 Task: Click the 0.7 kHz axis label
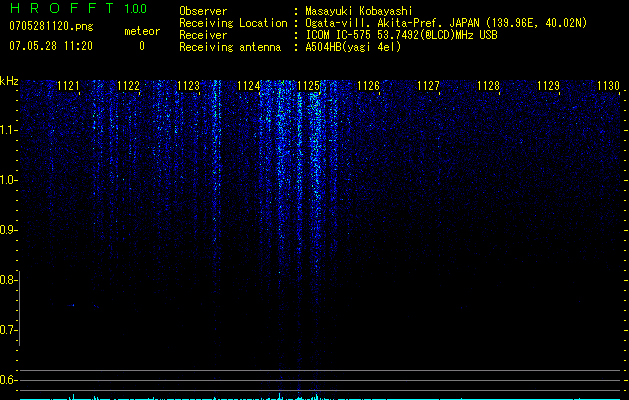[x=8, y=330]
